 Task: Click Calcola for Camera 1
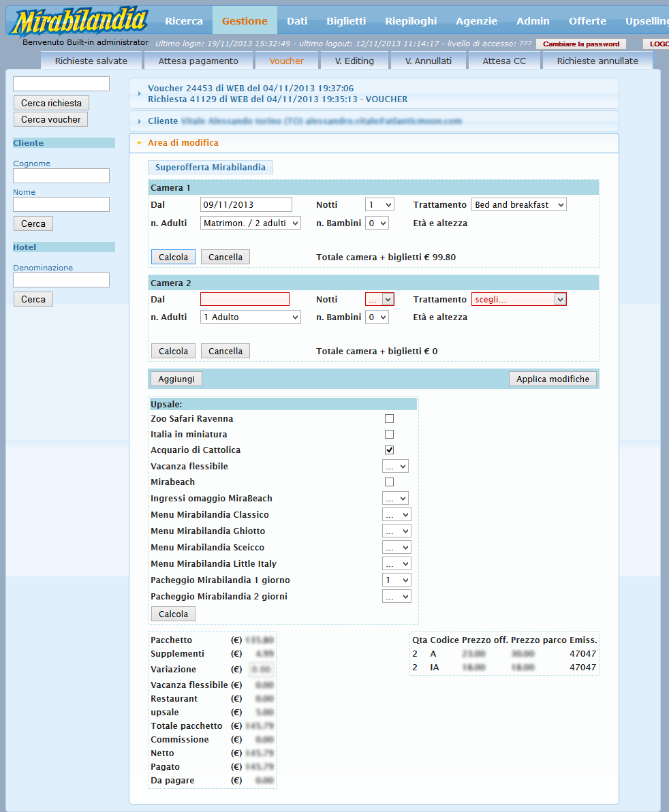point(174,257)
